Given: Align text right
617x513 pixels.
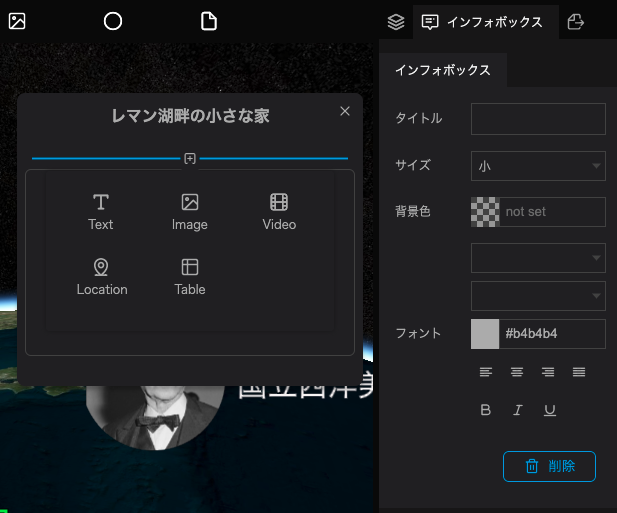Looking at the screenshot, I should [x=548, y=372].
